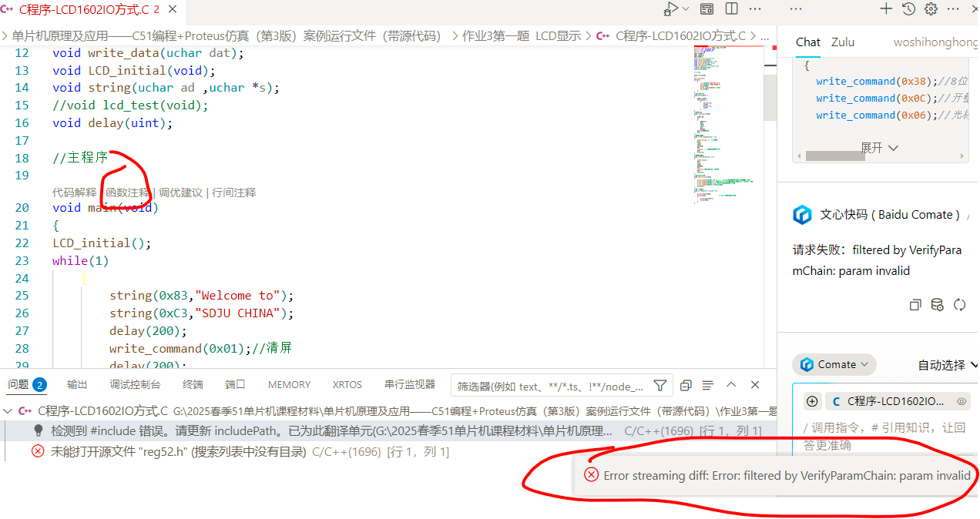Click the write_command(0x01) line
This screenshot has width=980, height=519.
pyautogui.click(x=200, y=349)
